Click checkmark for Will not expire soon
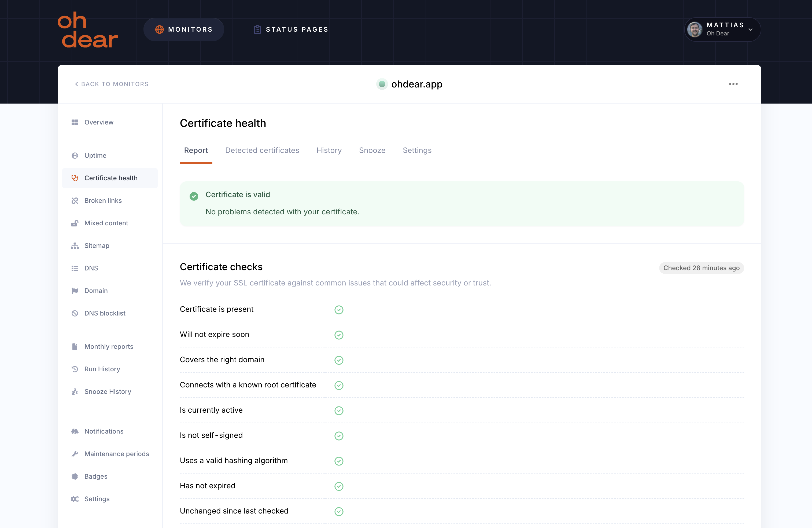 coord(339,335)
